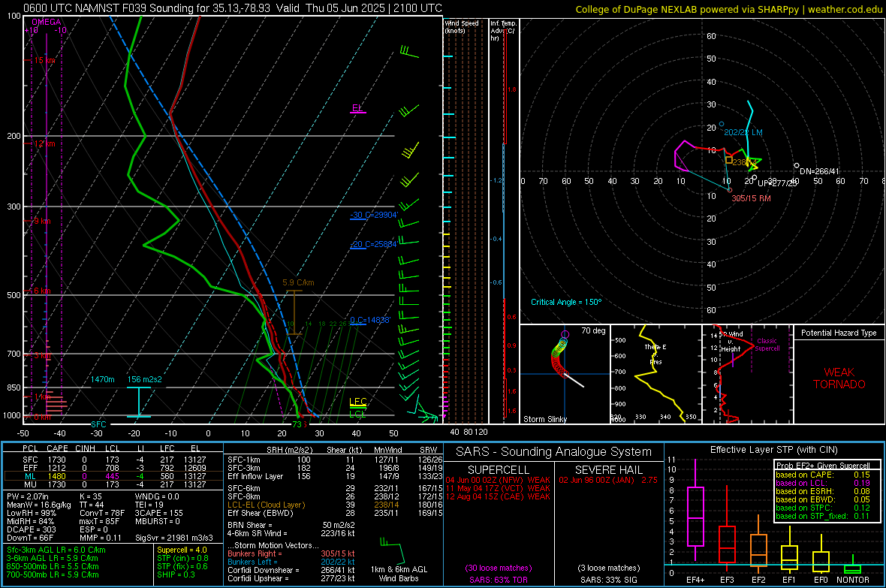Click the Bunkers Left = 202/22 kt line
This screenshot has width=886, height=588.
coord(291,562)
